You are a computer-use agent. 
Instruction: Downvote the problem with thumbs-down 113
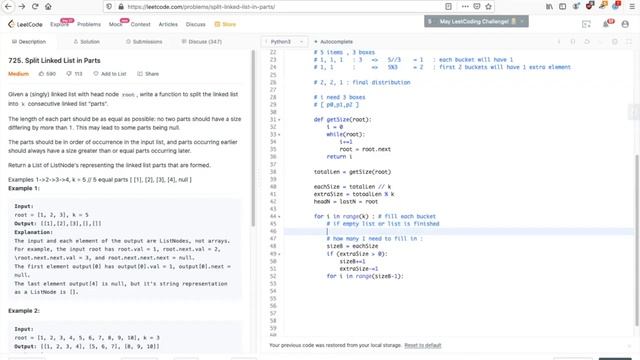74,74
